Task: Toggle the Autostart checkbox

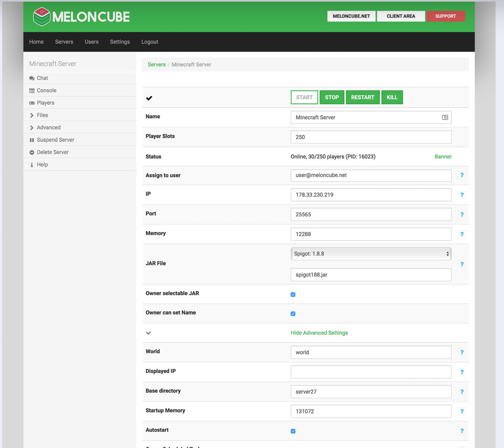Action: (293, 431)
